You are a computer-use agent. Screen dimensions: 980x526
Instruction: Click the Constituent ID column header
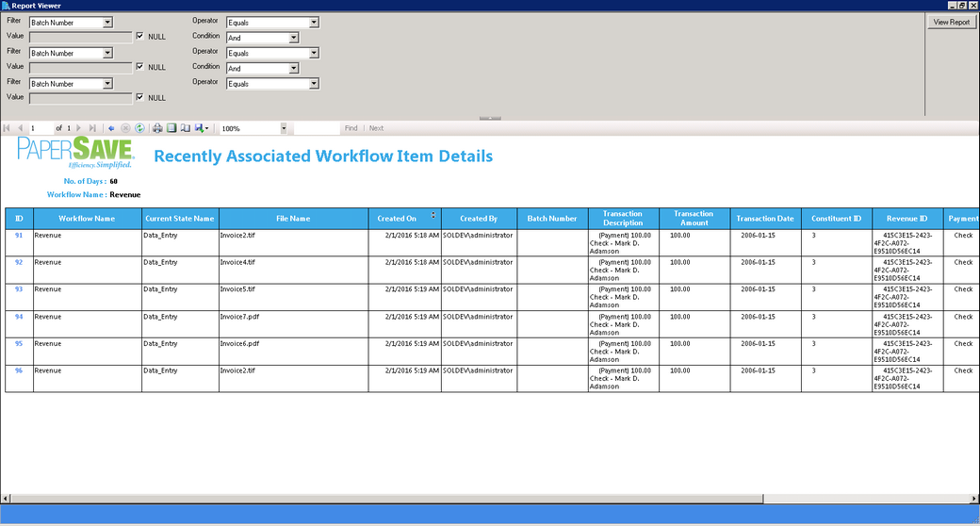click(836, 219)
